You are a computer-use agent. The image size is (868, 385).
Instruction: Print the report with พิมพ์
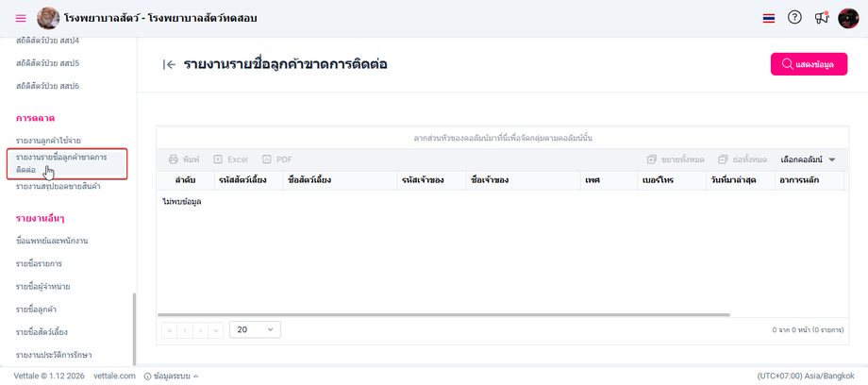(x=184, y=159)
